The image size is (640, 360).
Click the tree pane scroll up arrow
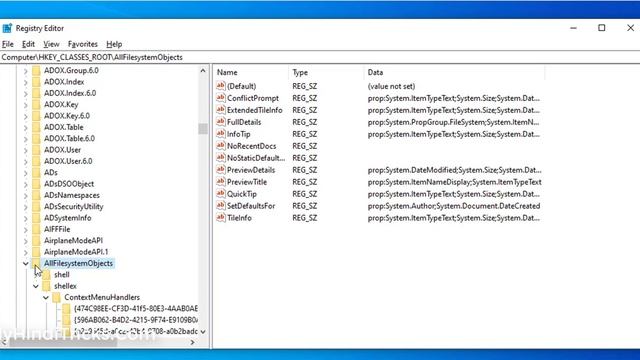pos(203,71)
